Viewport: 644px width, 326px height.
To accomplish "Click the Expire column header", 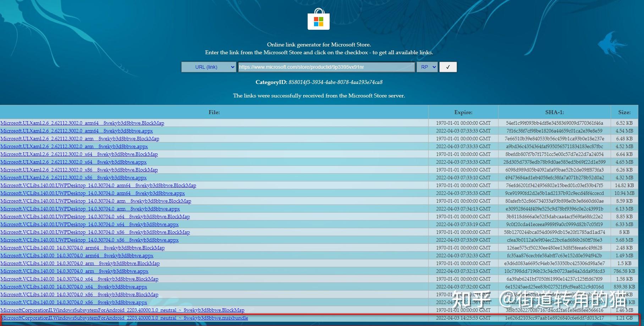I will point(463,112).
